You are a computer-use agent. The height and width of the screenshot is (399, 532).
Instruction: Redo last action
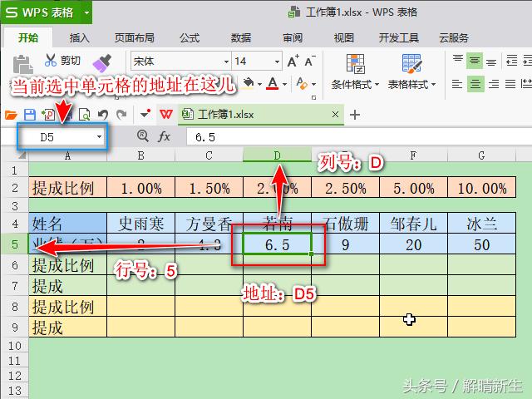121,115
